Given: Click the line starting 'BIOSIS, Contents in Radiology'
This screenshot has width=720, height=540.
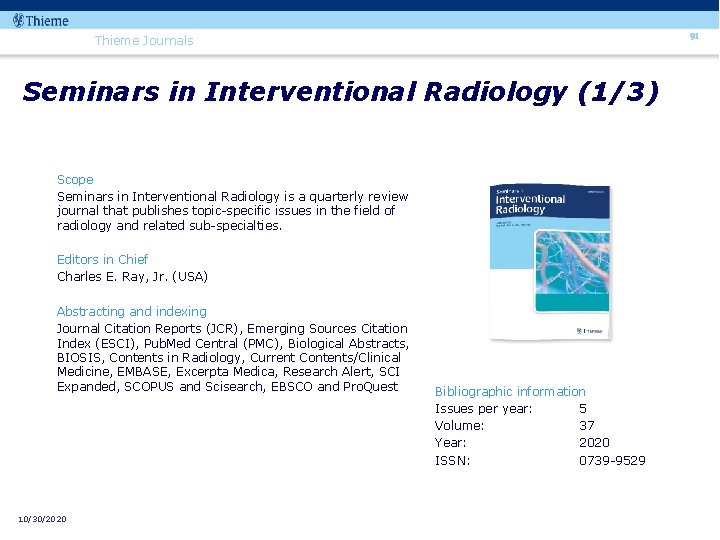Looking at the screenshot, I should [x=229, y=358].
